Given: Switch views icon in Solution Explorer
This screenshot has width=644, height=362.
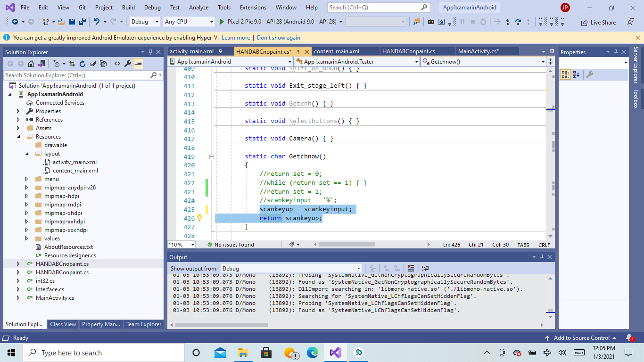Looking at the screenshot, I should [41, 64].
